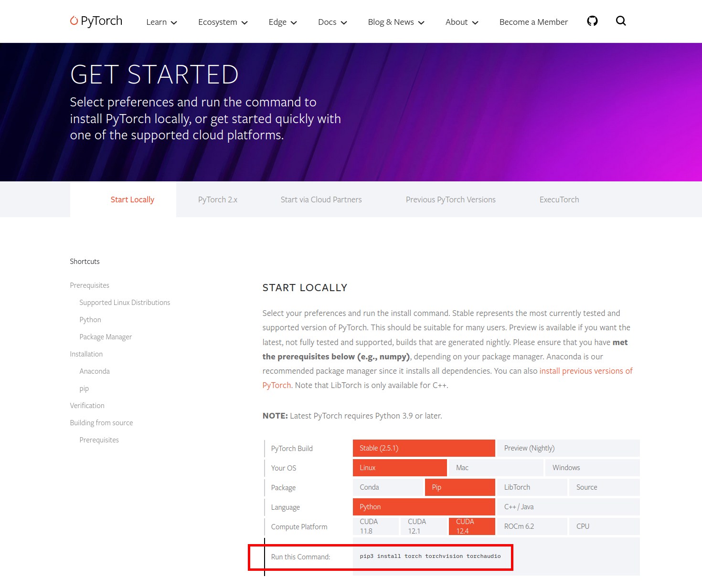The height and width of the screenshot is (588, 702).
Task: Open the Docs dropdown menu
Action: click(332, 22)
